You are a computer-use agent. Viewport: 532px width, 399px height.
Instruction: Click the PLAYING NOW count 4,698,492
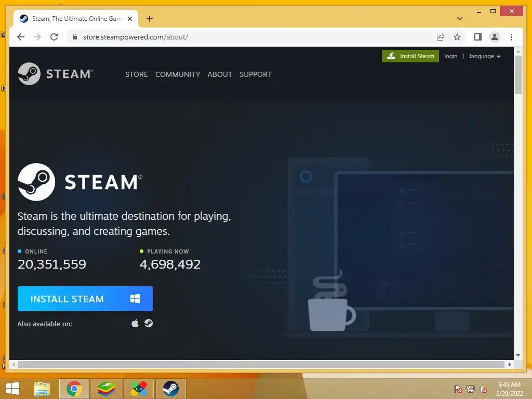pyautogui.click(x=170, y=264)
